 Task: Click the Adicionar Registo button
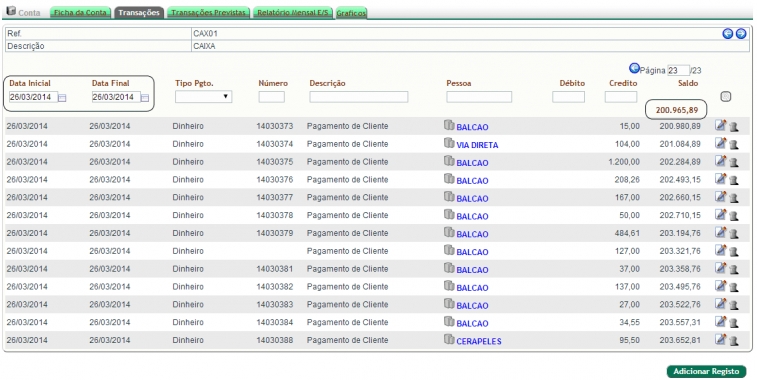tap(706, 371)
